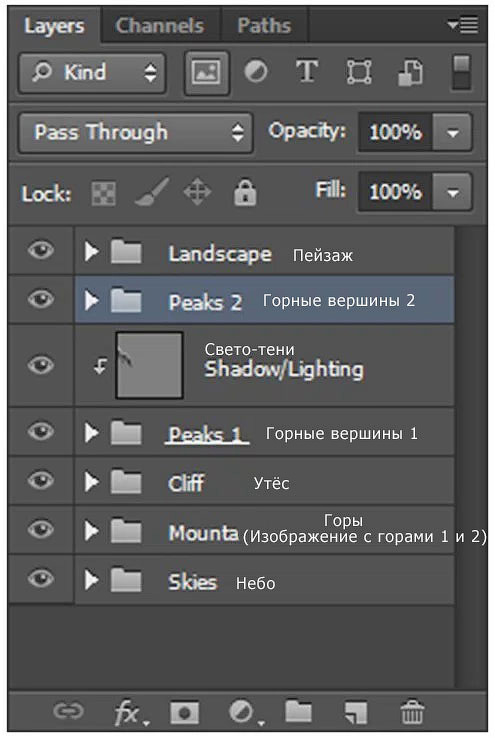Viewport: 495px width, 740px height.
Task: Lock transparent pixels checkerboard icon
Action: click(103, 193)
